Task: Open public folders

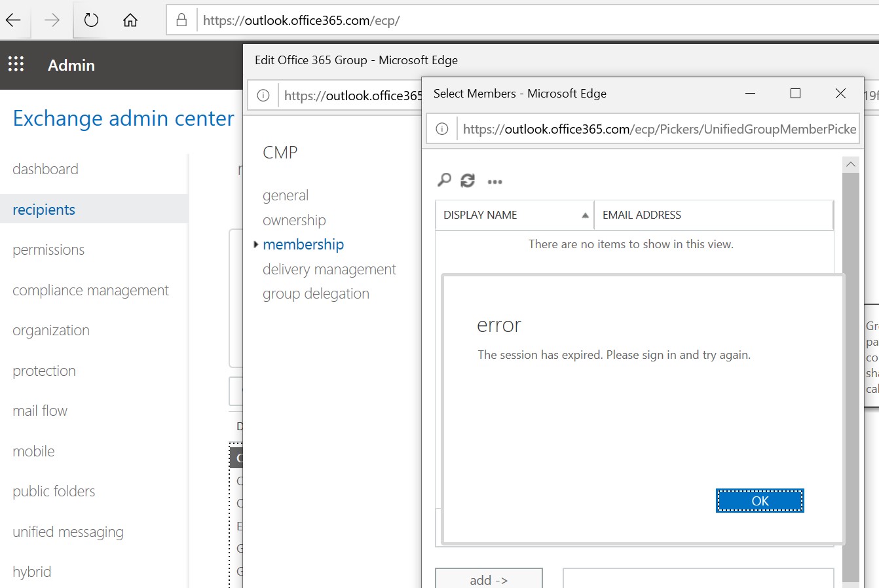Action: tap(54, 491)
